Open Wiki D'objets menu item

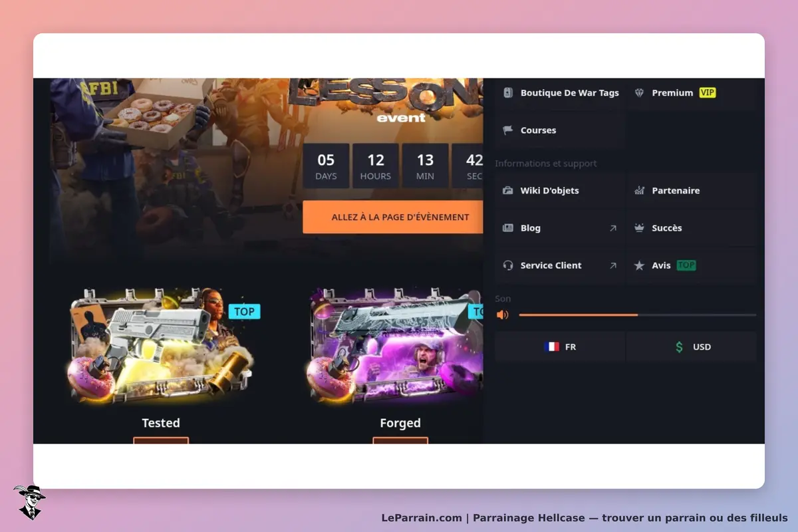click(560, 190)
